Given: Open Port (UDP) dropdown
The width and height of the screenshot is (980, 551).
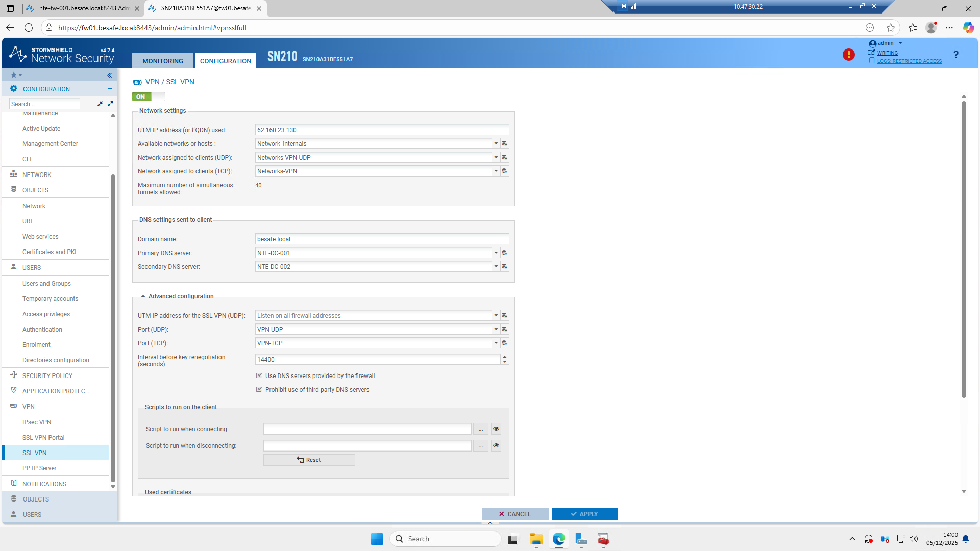Looking at the screenshot, I should pos(496,329).
